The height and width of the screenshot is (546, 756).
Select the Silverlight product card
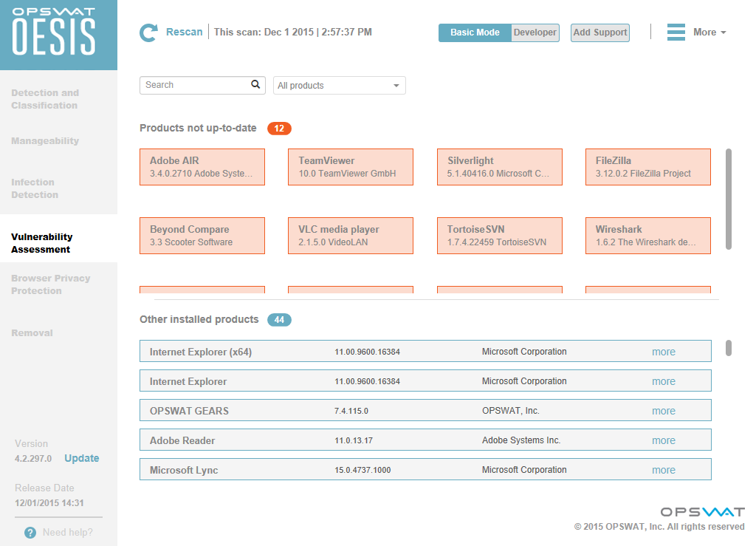(x=500, y=167)
